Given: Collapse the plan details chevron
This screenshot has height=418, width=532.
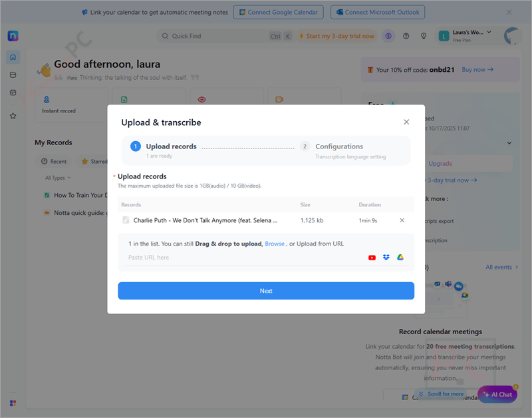Looking at the screenshot, I should coord(509,143).
